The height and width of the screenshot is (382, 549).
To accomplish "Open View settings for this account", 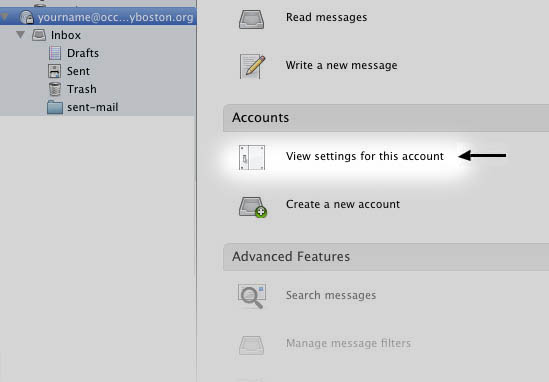I will 365,156.
